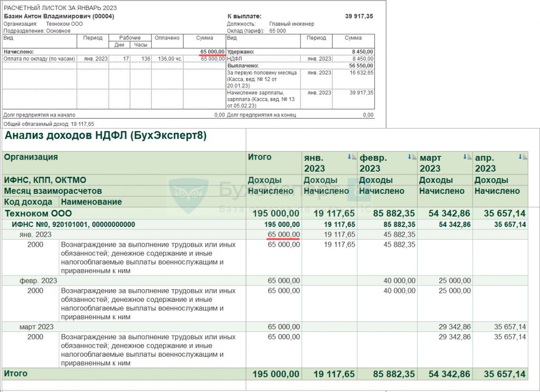
Task: Click the Подразделение: Основное line
Action: tap(37, 31)
